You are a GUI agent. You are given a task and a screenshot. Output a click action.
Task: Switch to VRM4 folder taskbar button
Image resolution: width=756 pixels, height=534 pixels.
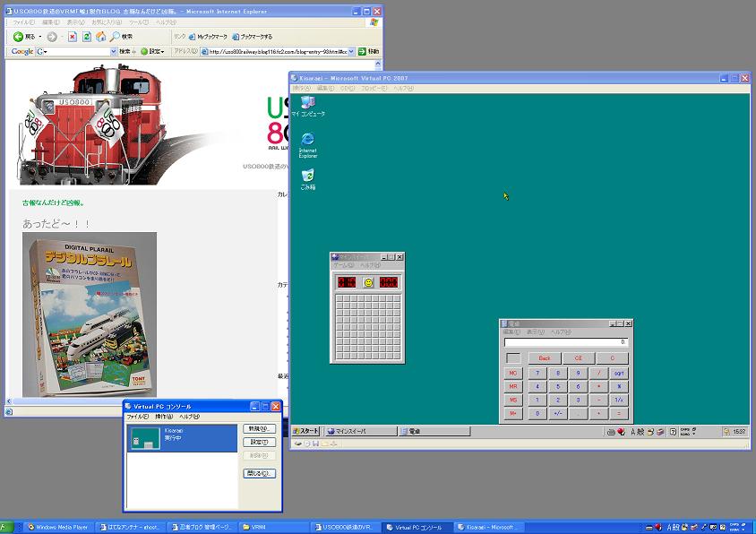coord(275,527)
